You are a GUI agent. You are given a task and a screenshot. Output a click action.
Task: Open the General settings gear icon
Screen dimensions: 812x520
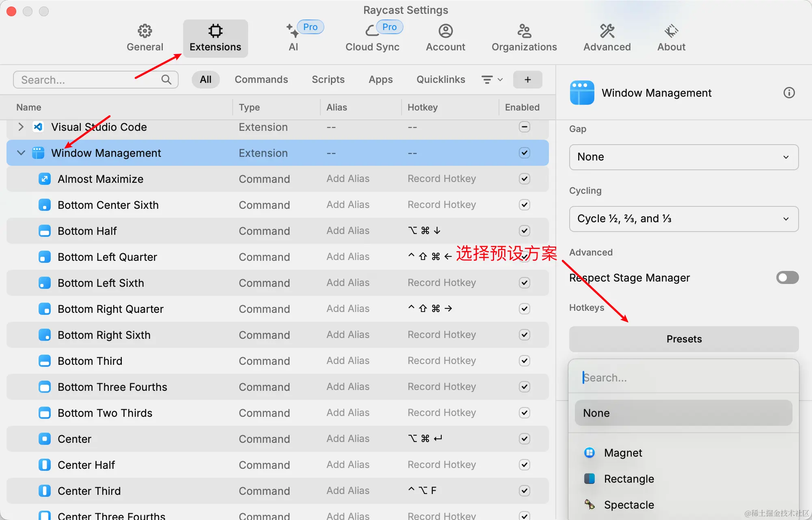click(145, 31)
